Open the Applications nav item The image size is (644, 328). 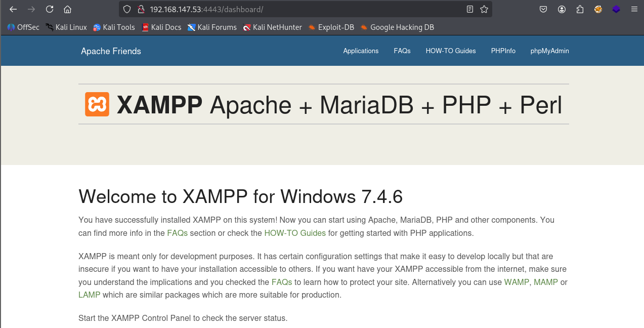(361, 51)
